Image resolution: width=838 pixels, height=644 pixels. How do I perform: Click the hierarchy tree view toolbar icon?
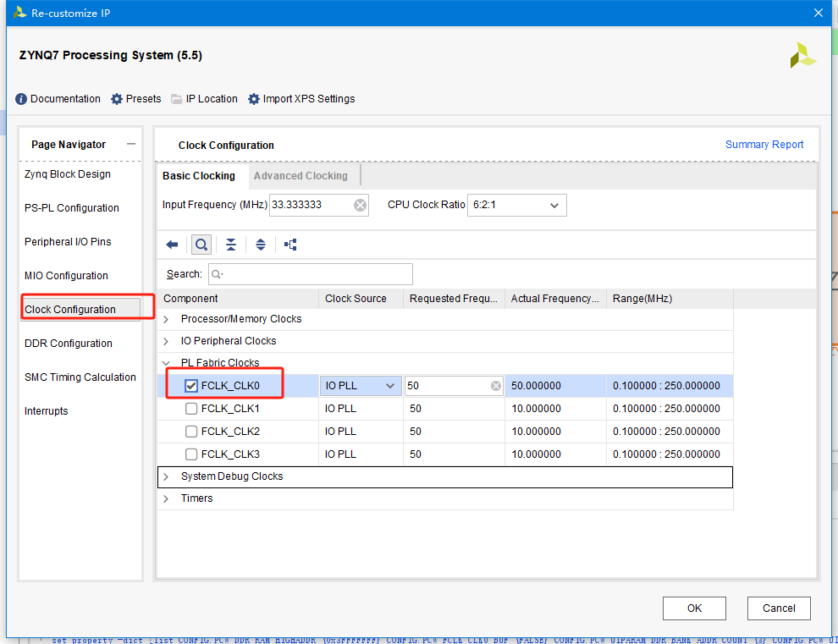(290, 245)
